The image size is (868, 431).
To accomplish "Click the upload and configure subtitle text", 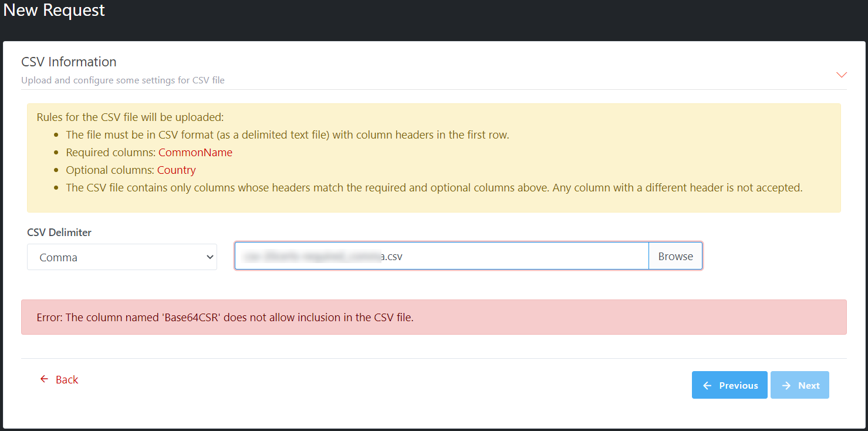I will pos(123,80).
